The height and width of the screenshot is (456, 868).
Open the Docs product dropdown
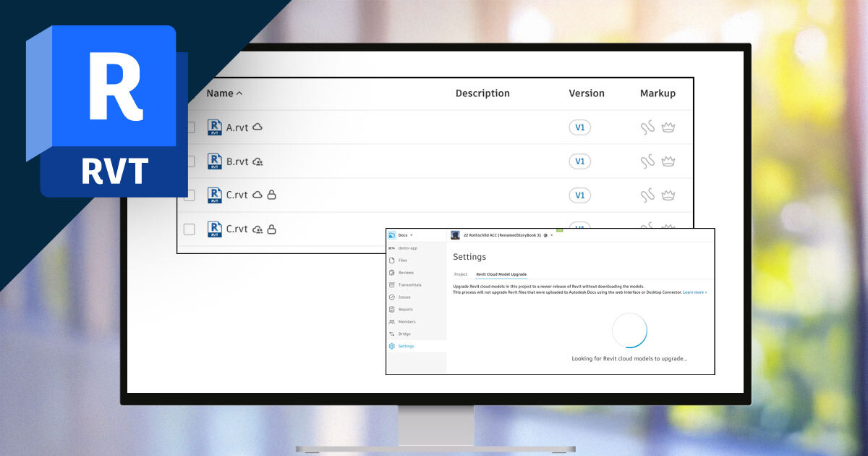405,235
